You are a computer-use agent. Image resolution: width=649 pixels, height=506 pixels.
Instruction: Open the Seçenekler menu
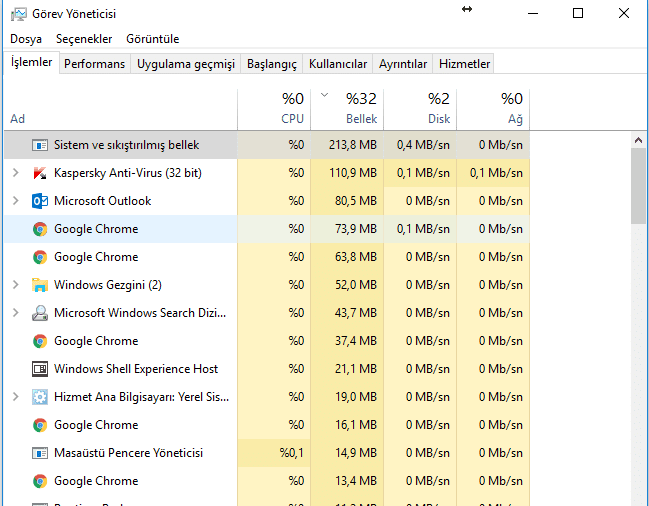click(84, 39)
